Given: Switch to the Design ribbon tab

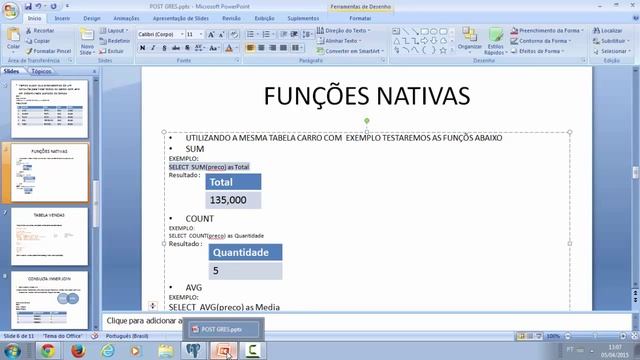Looking at the screenshot, I should click(x=92, y=18).
